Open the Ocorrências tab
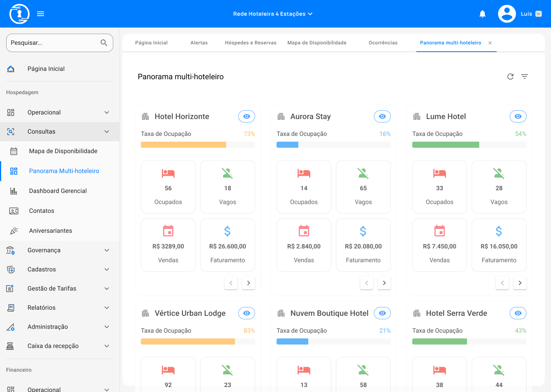Viewport: 551px width, 392px height. (383, 43)
